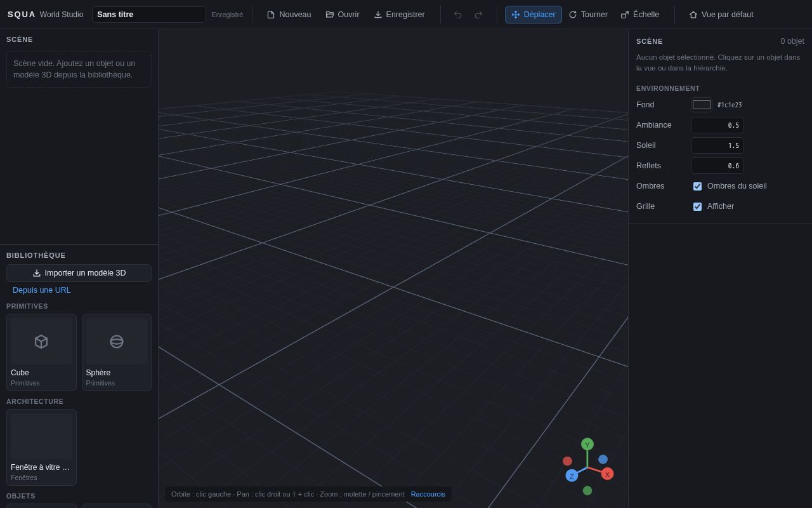Viewport: 812px width, 508px height.
Task: Click the Ambiance value field
Action: tap(717, 125)
